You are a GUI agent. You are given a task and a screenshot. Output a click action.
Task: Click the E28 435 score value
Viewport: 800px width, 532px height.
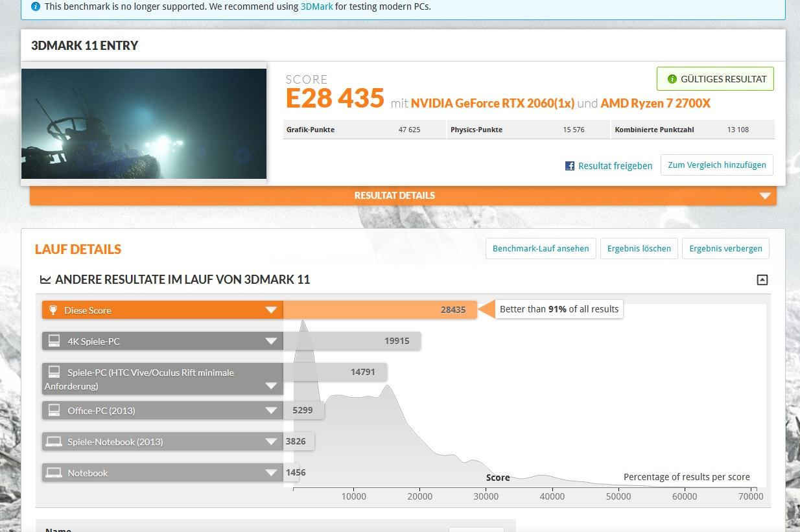(x=335, y=98)
